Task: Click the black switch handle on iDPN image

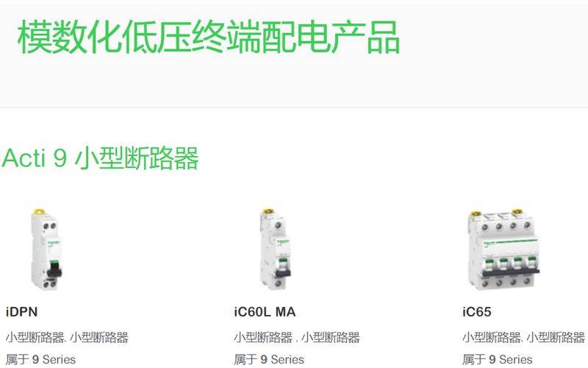Action: tap(54, 270)
